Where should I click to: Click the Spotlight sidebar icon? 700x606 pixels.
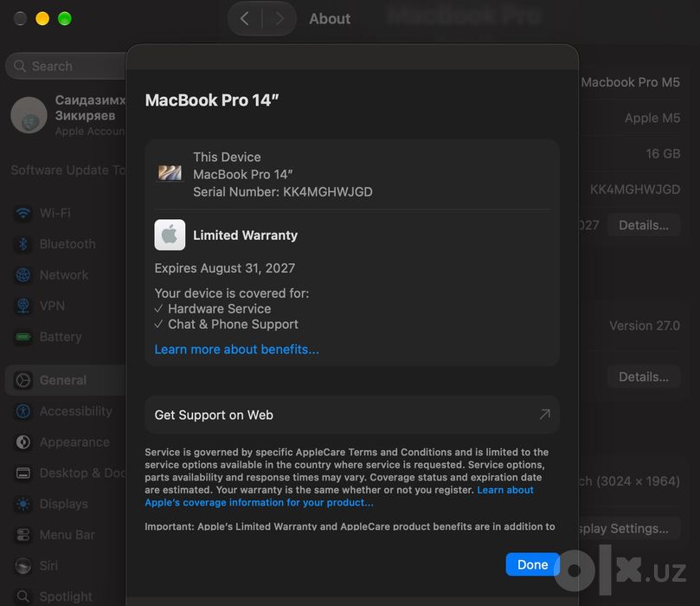pyautogui.click(x=23, y=596)
